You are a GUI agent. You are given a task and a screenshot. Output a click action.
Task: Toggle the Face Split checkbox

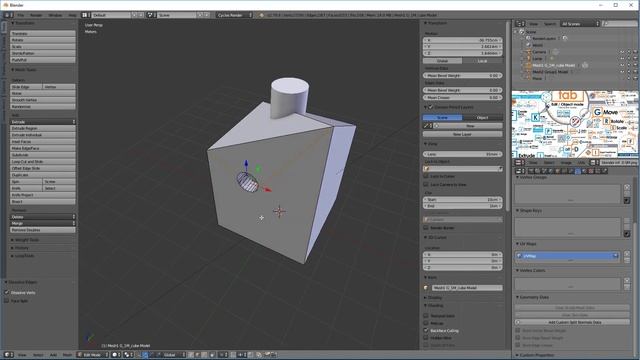pyautogui.click(x=7, y=301)
